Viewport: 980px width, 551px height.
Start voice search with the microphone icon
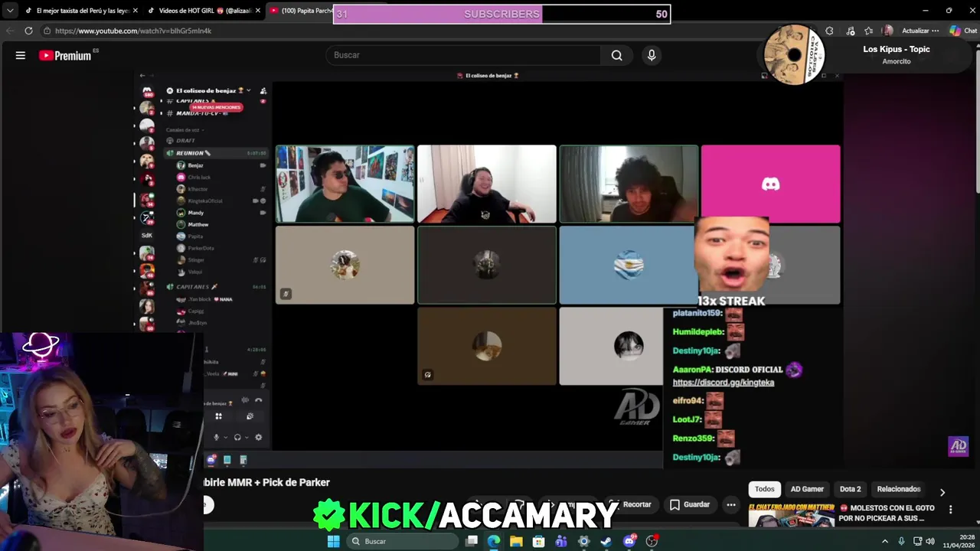652,55
